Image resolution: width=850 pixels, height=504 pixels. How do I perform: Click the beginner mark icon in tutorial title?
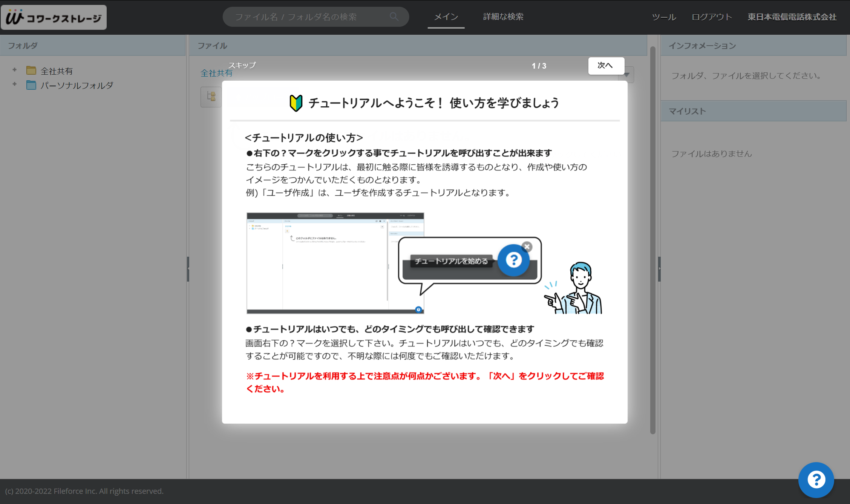(x=296, y=103)
